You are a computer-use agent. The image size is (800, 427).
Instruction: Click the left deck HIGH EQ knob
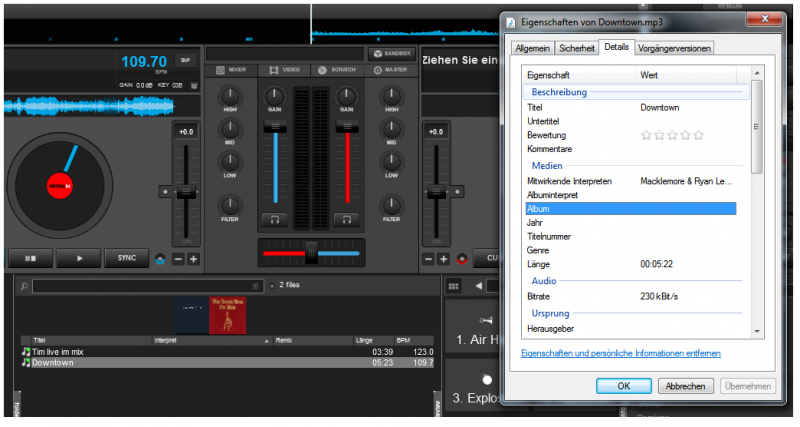click(x=230, y=95)
